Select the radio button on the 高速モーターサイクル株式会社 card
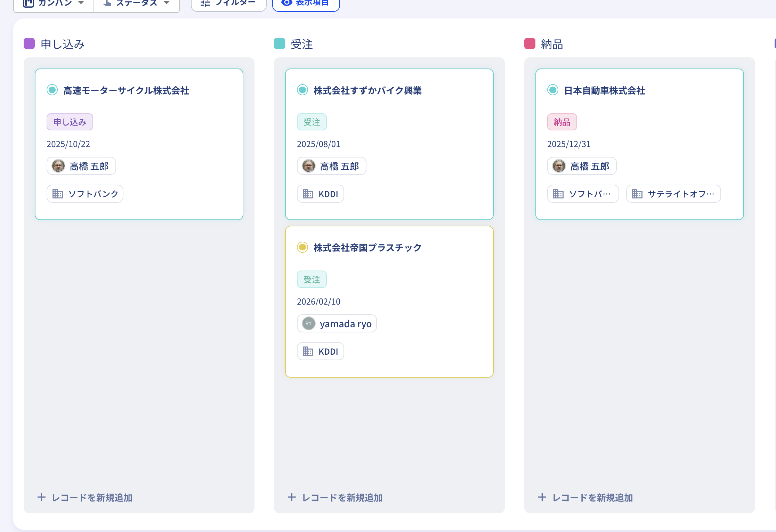 coord(52,90)
